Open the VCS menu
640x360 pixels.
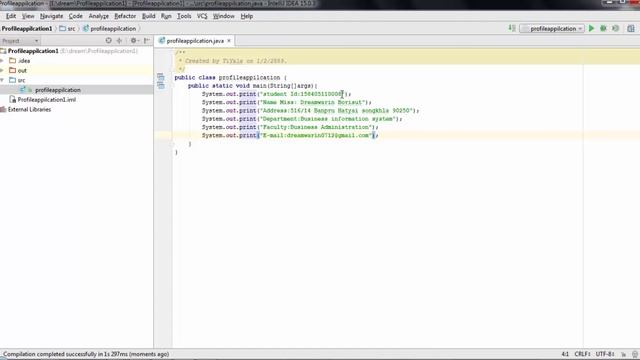tap(202, 16)
